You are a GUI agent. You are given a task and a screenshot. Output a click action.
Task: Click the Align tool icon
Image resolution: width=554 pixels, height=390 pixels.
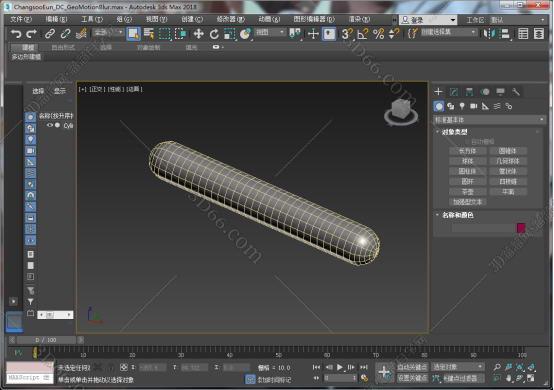point(506,34)
